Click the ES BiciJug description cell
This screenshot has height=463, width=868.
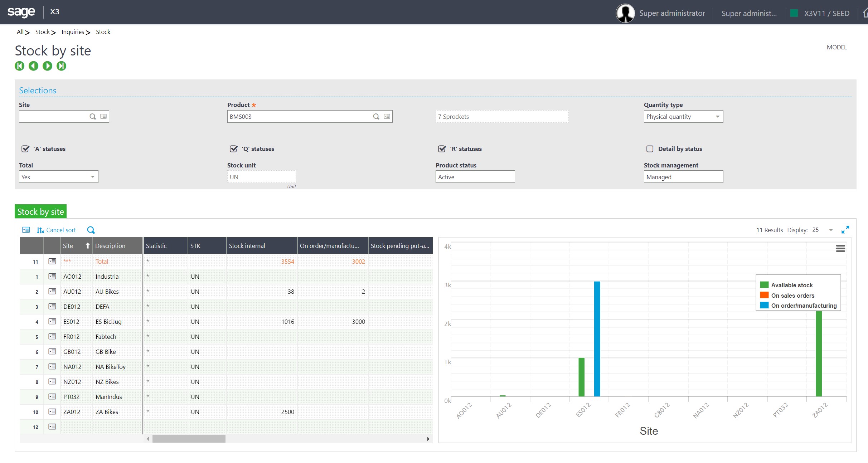point(117,322)
